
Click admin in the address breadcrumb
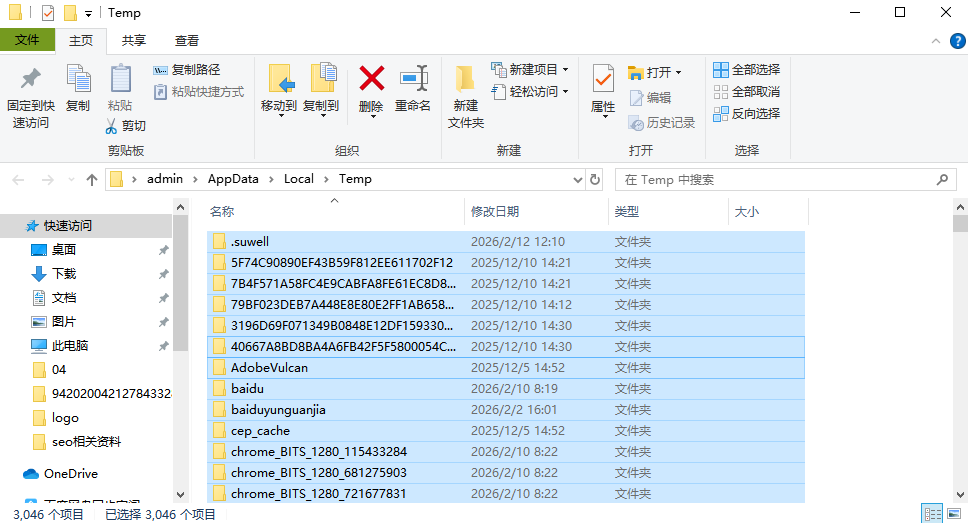click(x=165, y=179)
